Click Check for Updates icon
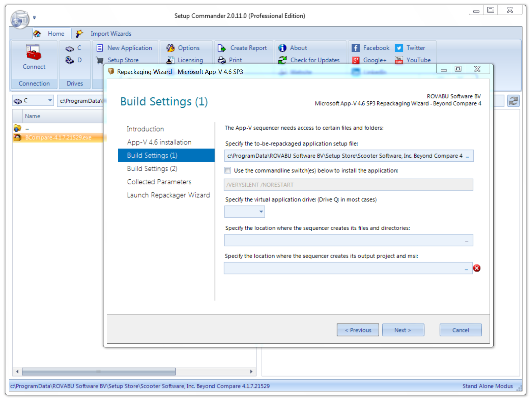The width and height of the screenshot is (532, 404). [282, 60]
